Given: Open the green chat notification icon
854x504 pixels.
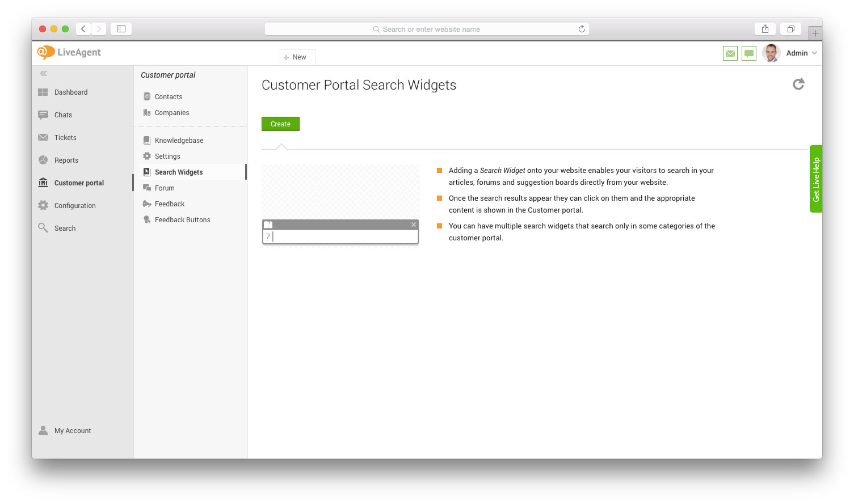Looking at the screenshot, I should point(749,53).
